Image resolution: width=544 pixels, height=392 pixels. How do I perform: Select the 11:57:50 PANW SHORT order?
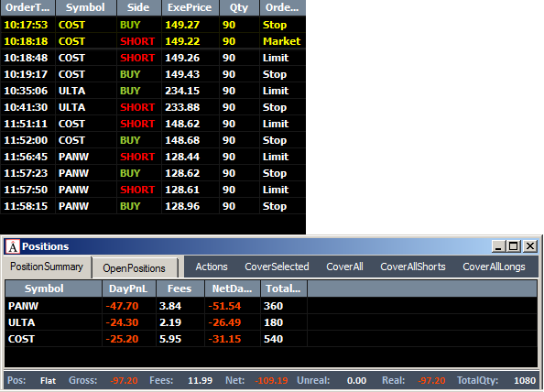[153, 190]
